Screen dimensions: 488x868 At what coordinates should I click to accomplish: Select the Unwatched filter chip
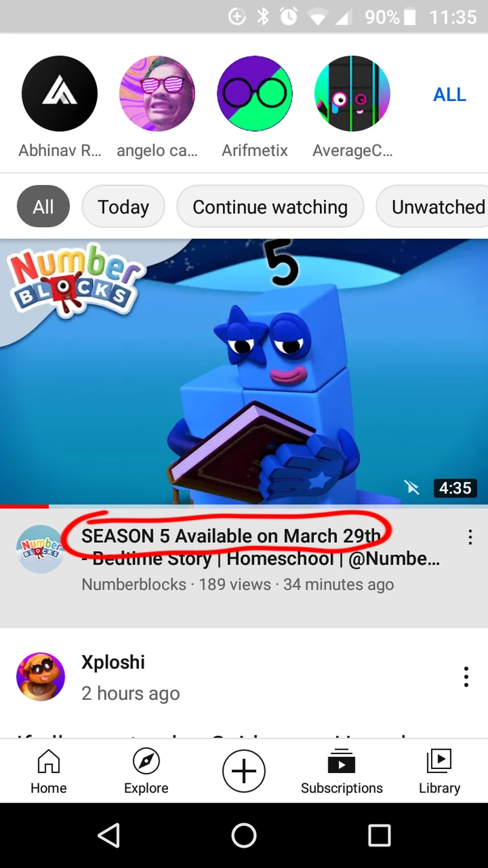click(x=433, y=207)
